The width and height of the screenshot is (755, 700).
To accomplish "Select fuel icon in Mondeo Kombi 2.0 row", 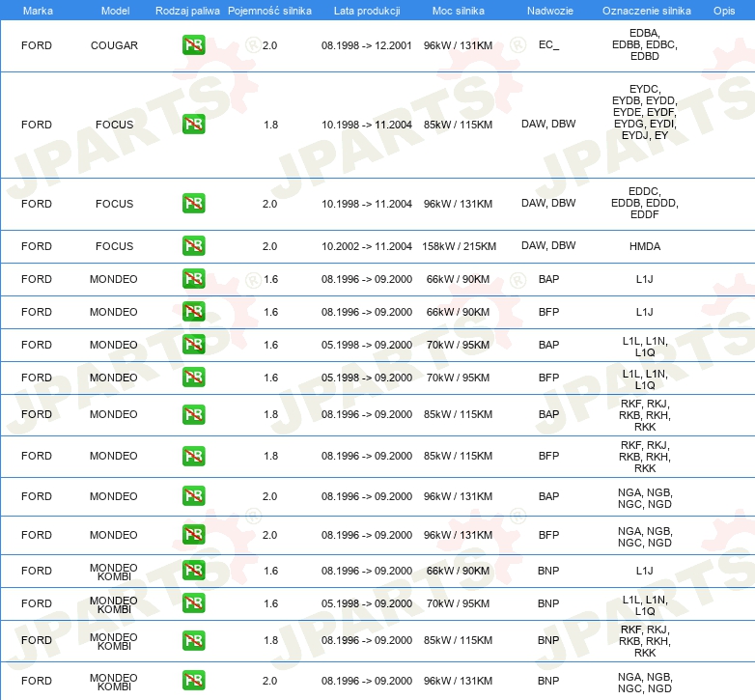I will (x=193, y=681).
